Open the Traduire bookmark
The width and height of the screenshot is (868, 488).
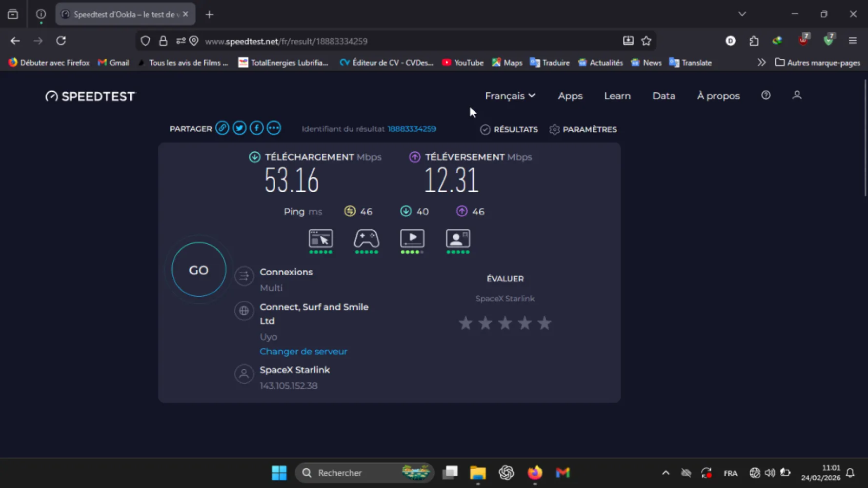pos(550,62)
